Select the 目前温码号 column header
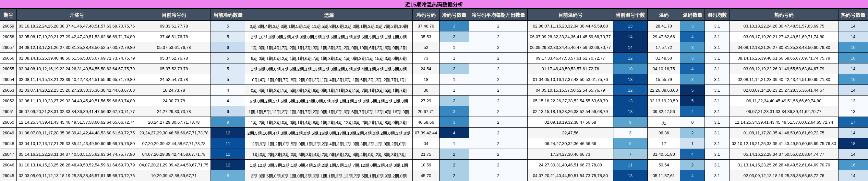The width and height of the screenshot is (868, 181). (x=570, y=15)
